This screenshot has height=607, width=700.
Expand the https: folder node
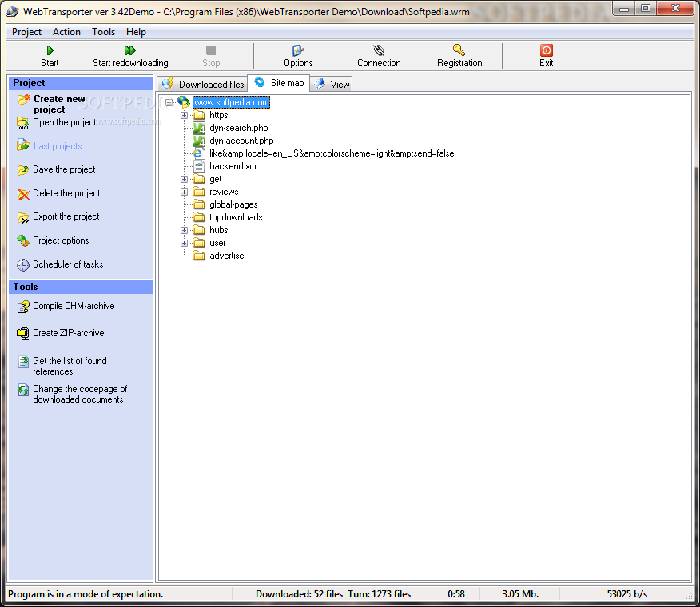pos(184,116)
